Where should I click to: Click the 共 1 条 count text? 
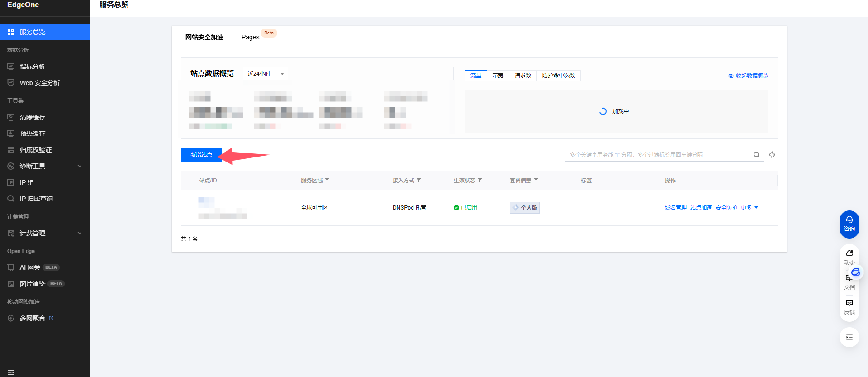pos(190,239)
